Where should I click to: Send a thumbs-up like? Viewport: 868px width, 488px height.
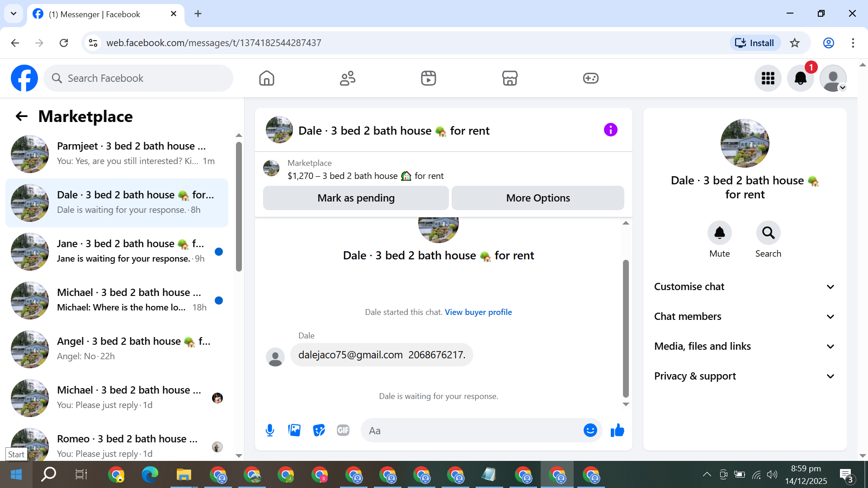tap(617, 430)
